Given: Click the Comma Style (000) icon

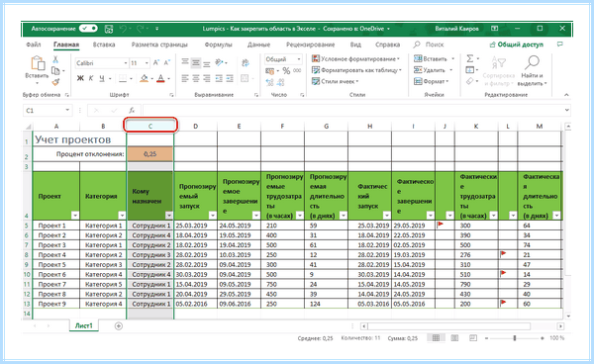Looking at the screenshot, I should click(297, 71).
